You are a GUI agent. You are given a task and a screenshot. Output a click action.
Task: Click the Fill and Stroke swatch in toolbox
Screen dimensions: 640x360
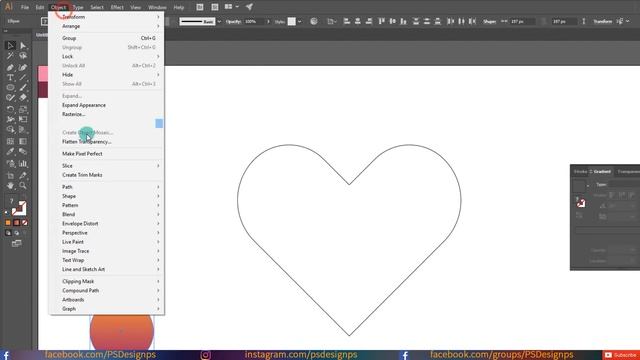(18, 209)
